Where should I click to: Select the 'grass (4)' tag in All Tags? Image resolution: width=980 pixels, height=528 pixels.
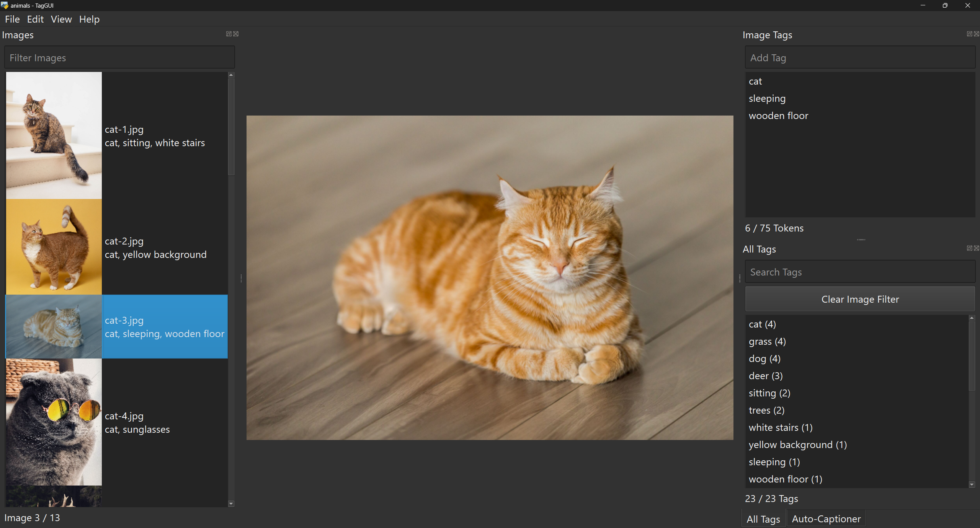(767, 341)
